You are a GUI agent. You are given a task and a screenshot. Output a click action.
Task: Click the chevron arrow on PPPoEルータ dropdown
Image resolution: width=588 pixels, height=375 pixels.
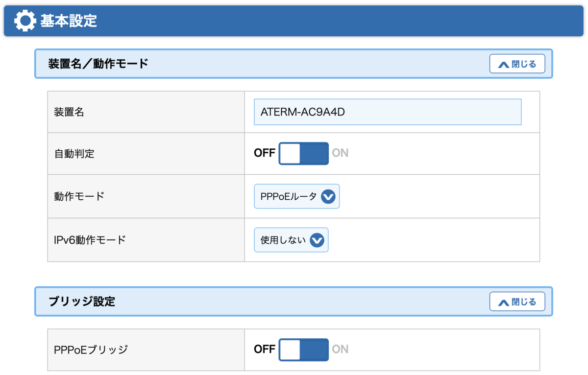click(x=328, y=197)
